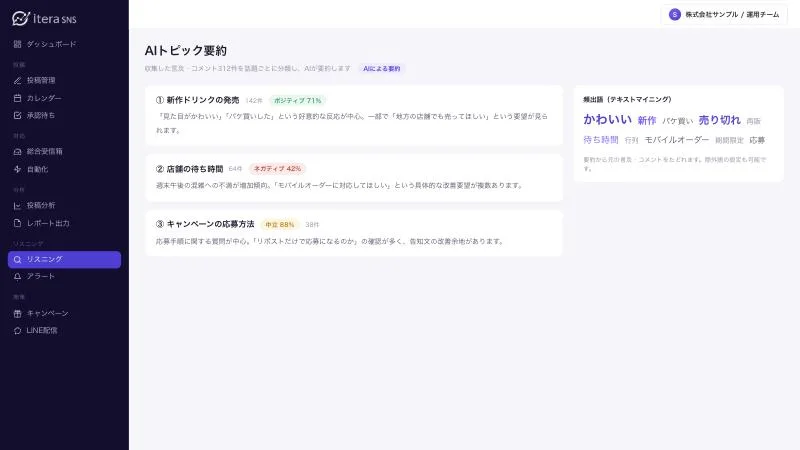Select the keyword モバイルオーダー
Screen dimensions: 800x450
(677, 140)
